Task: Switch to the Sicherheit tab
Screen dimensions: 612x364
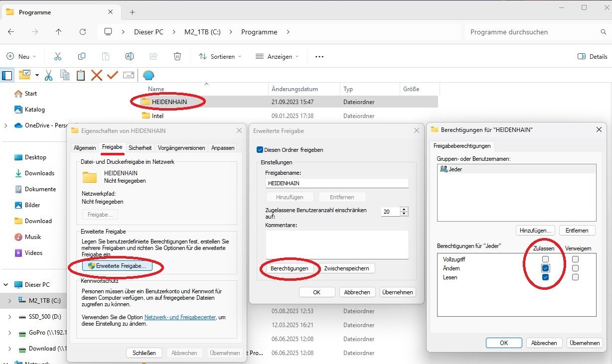Action: (140, 148)
